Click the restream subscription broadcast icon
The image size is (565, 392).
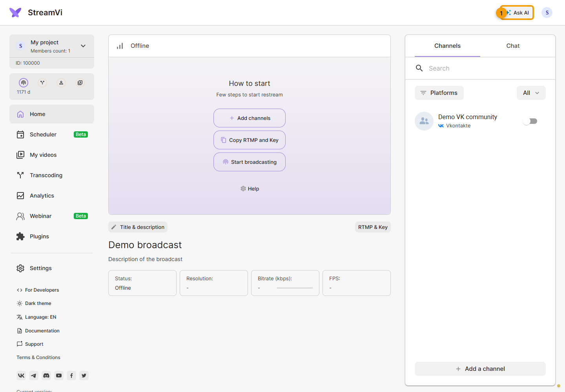tap(24, 83)
